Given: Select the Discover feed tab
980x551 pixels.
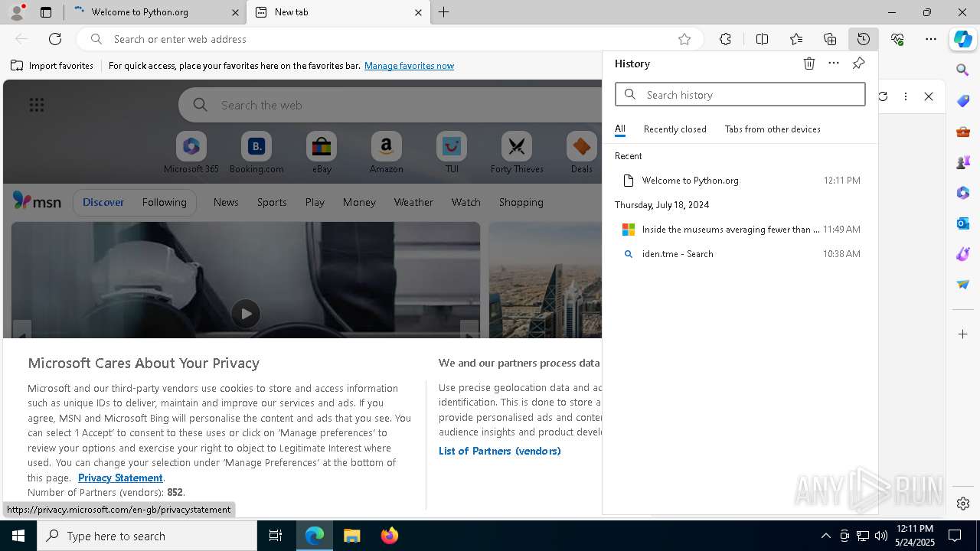Looking at the screenshot, I should pos(103,202).
